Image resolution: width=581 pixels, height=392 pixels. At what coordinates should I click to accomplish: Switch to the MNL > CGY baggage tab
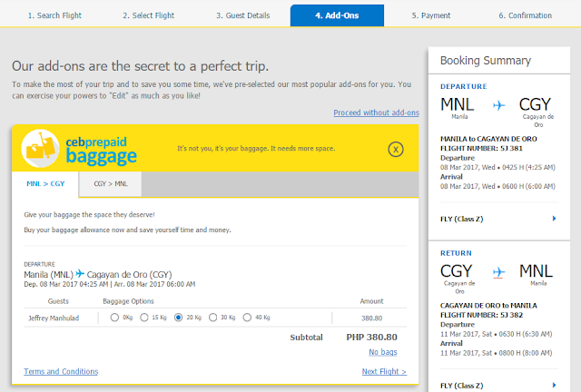[x=45, y=184]
